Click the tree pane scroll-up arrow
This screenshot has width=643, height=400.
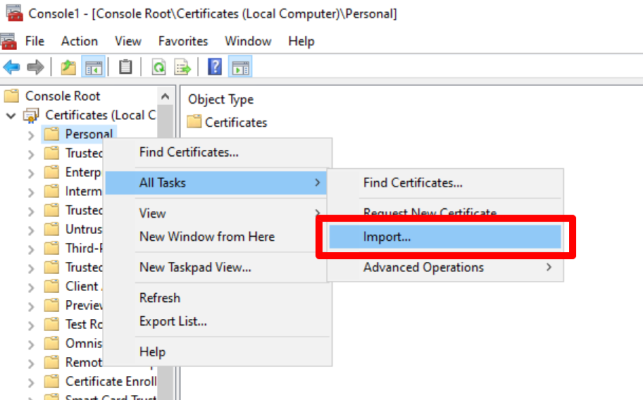click(x=165, y=96)
